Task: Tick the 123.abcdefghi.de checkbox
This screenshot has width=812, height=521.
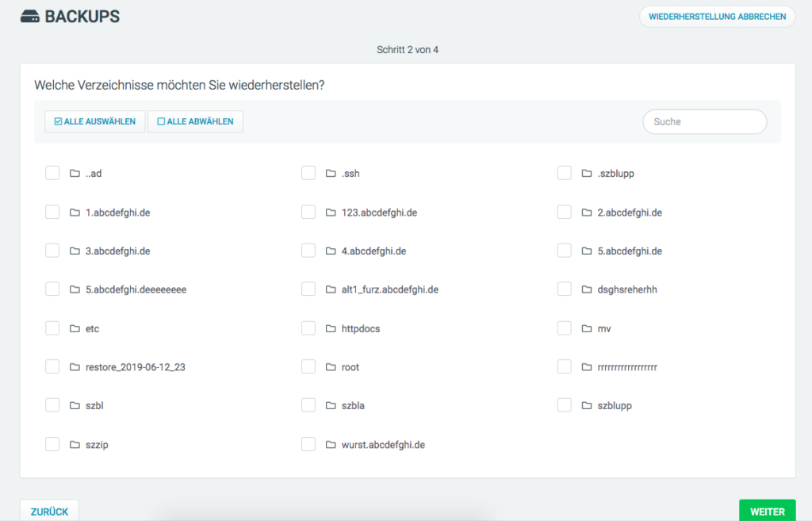Action: click(308, 212)
